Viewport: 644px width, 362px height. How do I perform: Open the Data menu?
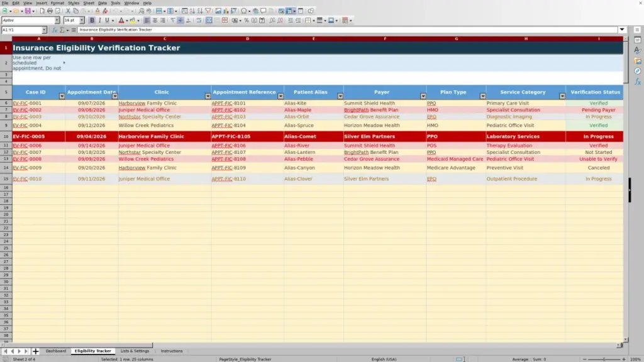click(103, 3)
